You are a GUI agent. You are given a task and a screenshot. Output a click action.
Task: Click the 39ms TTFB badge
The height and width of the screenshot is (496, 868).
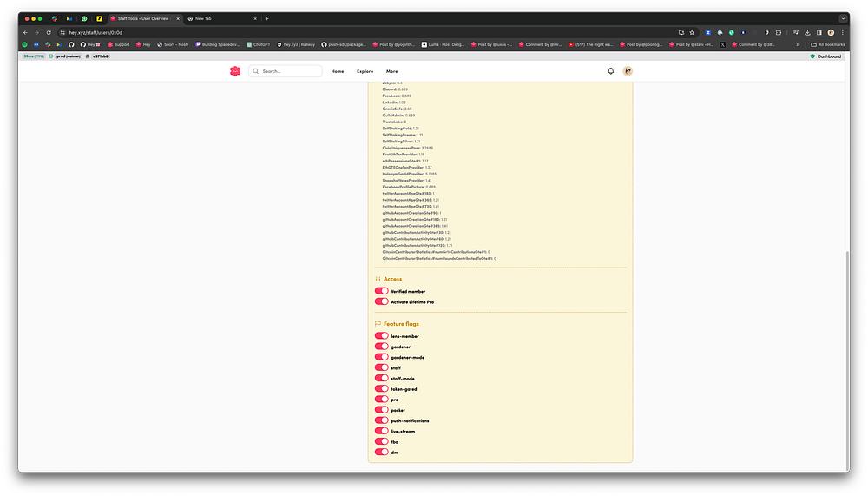pos(34,56)
